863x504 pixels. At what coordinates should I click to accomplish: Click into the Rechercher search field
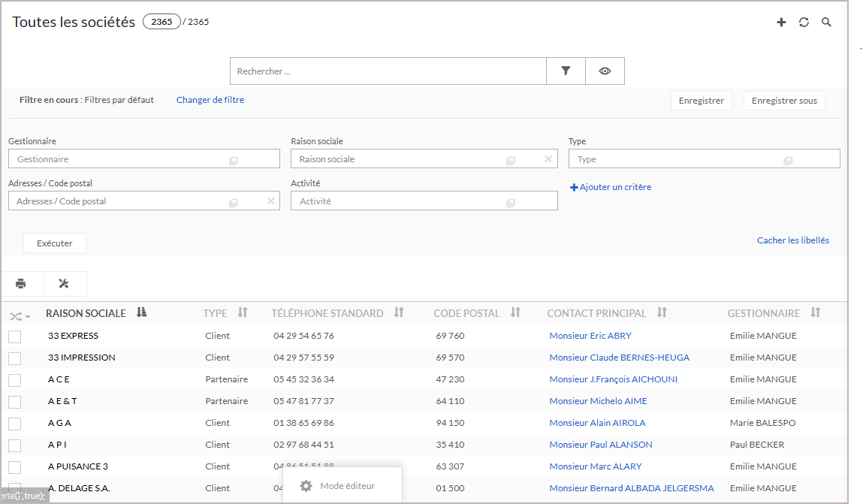click(387, 71)
